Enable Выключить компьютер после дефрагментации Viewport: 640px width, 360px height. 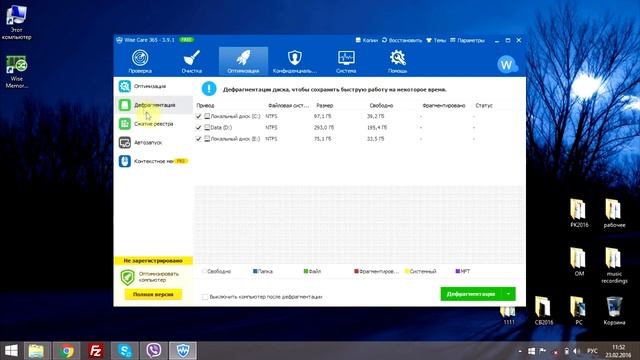coord(205,297)
